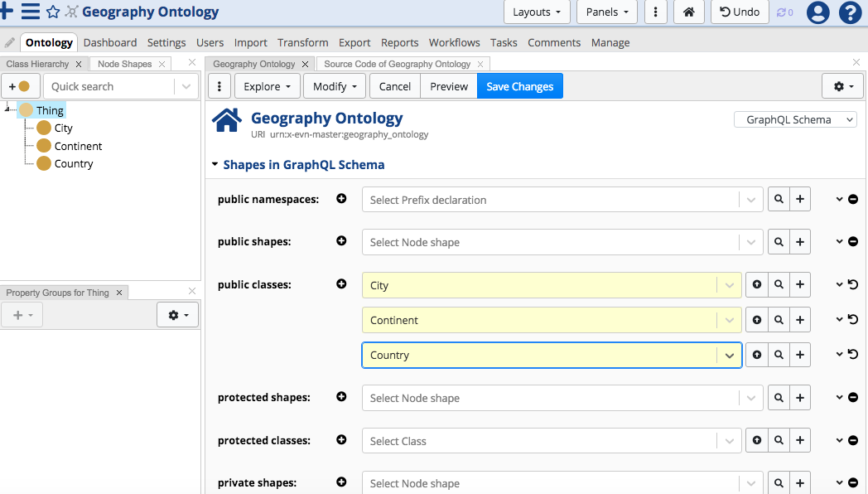Switch to the Node Shapes tab
This screenshot has height=494, width=868.
point(123,63)
